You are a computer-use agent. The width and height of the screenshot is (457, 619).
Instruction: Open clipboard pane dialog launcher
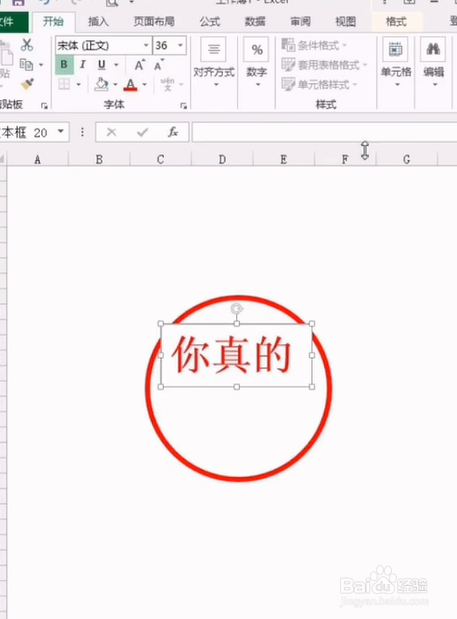tap(44, 105)
